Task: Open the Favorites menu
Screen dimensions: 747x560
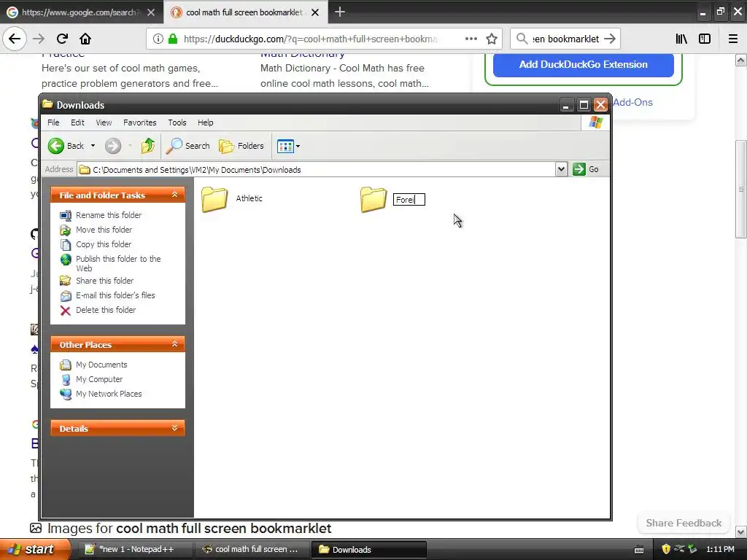Action: 139,122
